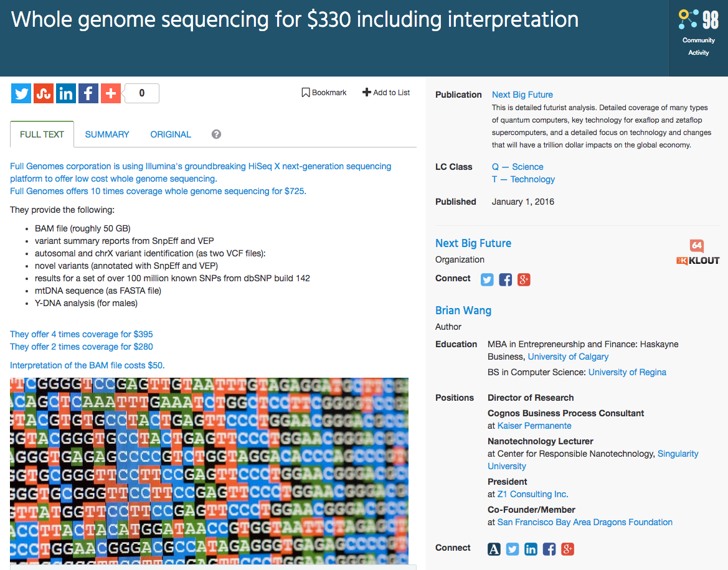
Task: Open Brian Wang's LinkedIn profile icon
Action: pos(531,549)
